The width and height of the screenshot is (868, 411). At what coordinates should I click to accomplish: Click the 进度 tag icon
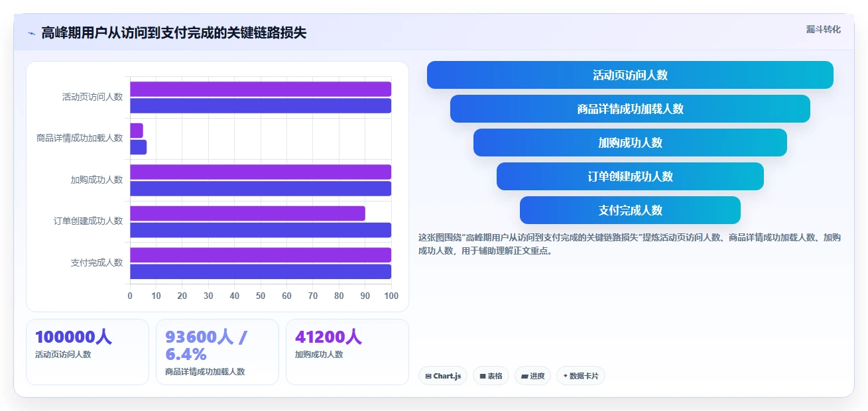[x=525, y=376]
